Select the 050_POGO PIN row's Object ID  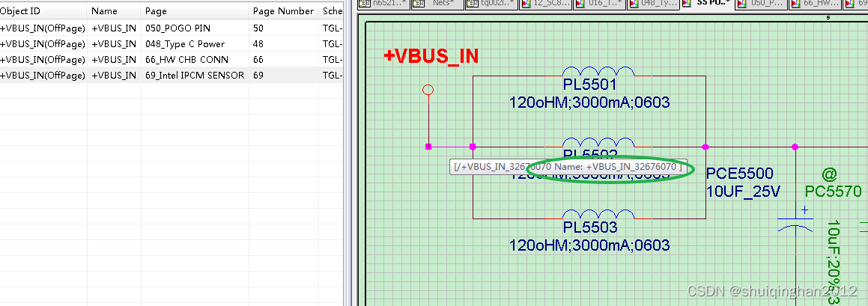43,28
